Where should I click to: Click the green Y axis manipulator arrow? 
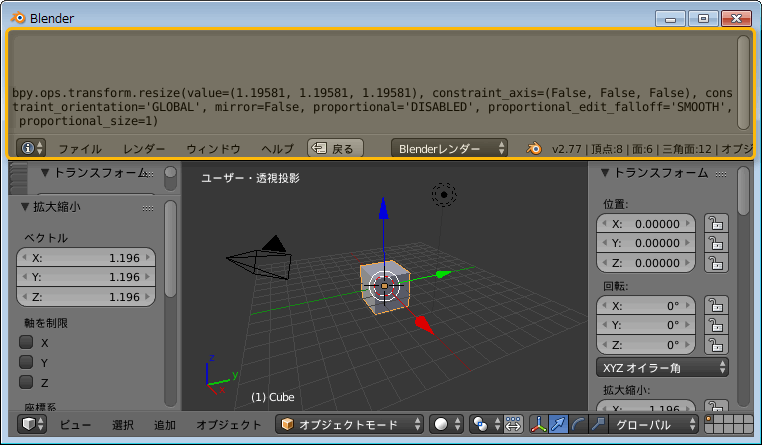click(x=443, y=274)
